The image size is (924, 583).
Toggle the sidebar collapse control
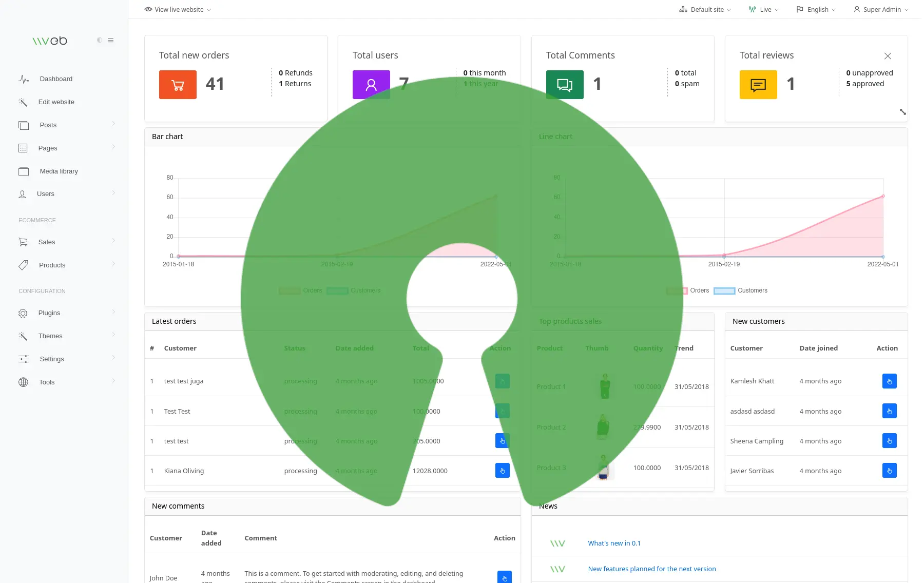(x=111, y=40)
